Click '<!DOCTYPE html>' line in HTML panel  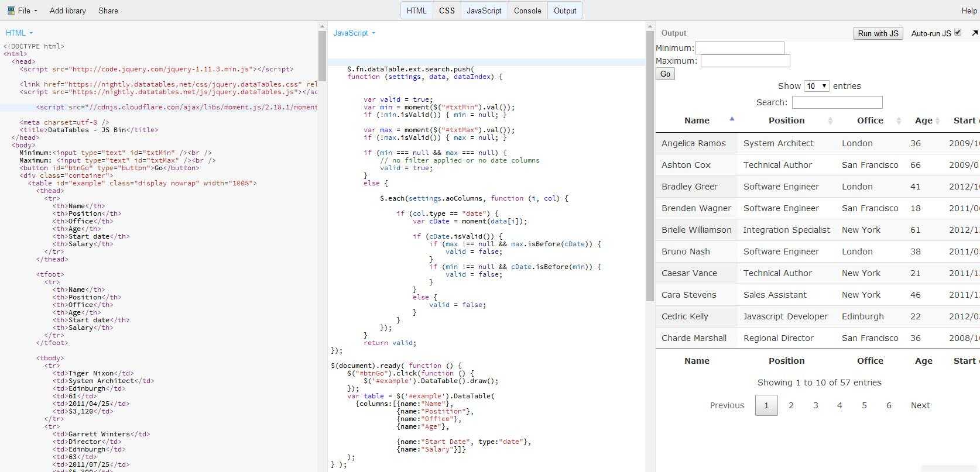[34, 46]
